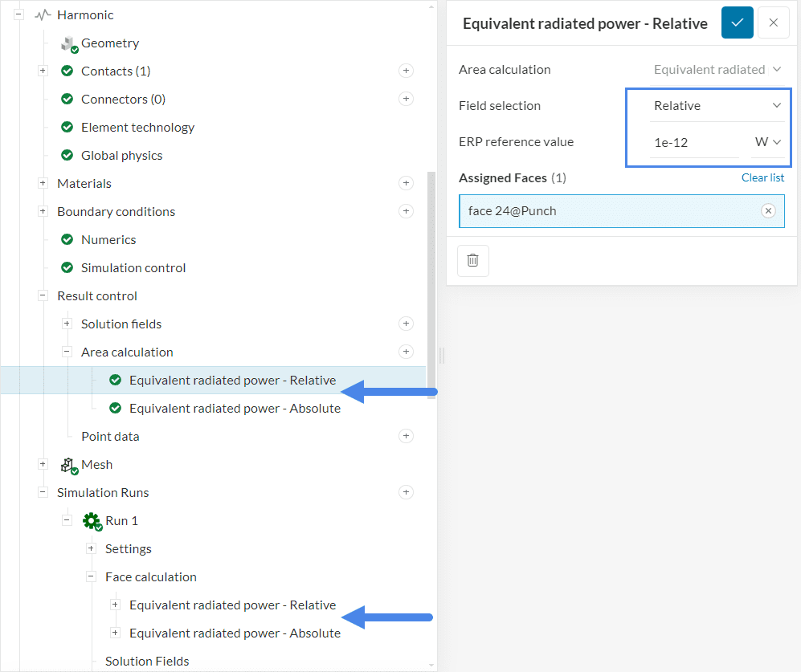Open the W unit dropdown
This screenshot has width=801, height=672.
tap(767, 142)
